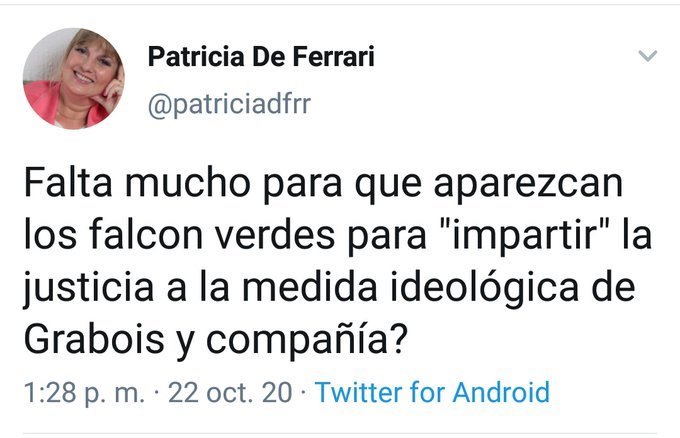The image size is (680, 438).
Task: Expand the down arrow beside the author name
Action: pyautogui.click(x=647, y=56)
